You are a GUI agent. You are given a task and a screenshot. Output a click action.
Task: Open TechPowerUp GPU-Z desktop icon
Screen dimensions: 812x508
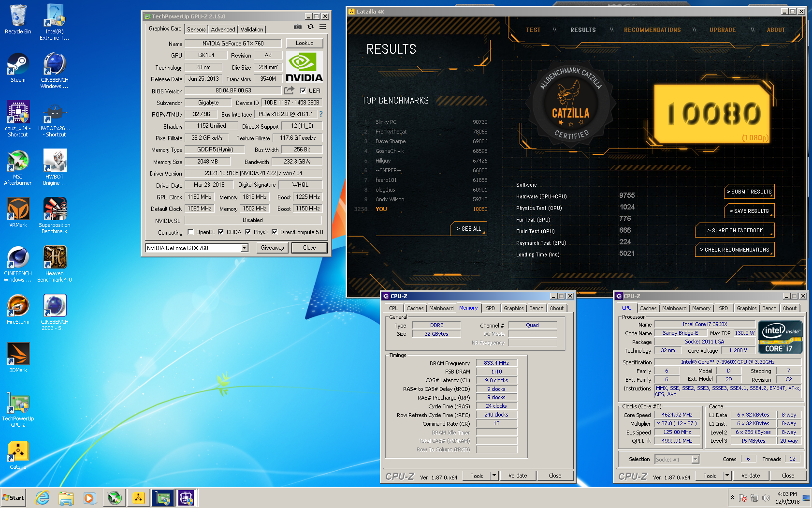pos(18,409)
